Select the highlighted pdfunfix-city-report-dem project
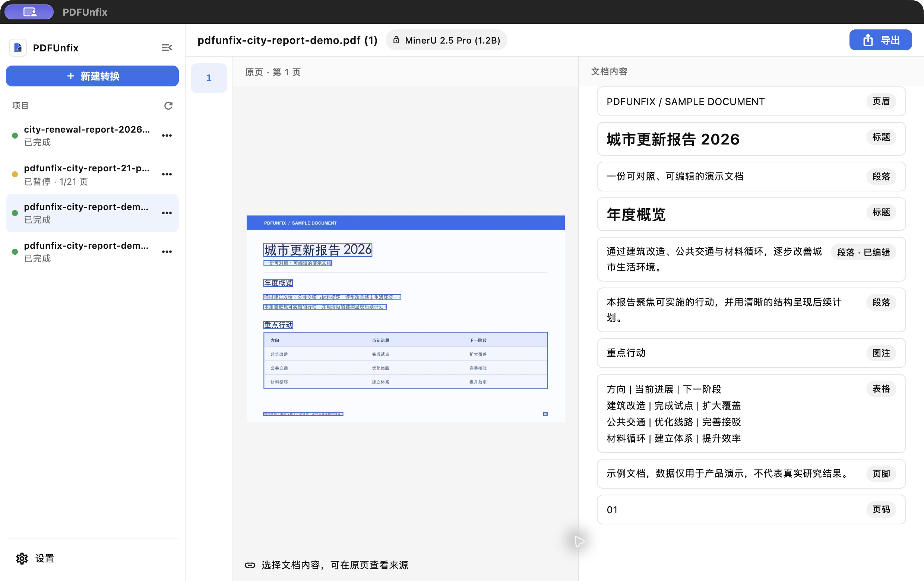Viewport: 924px width, 581px height. coord(92,213)
